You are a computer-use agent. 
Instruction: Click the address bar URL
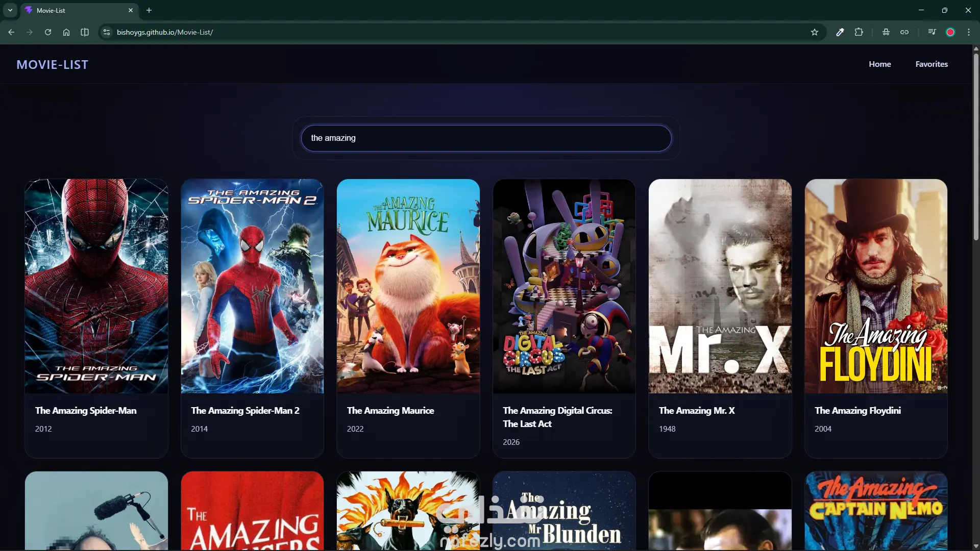click(x=165, y=32)
